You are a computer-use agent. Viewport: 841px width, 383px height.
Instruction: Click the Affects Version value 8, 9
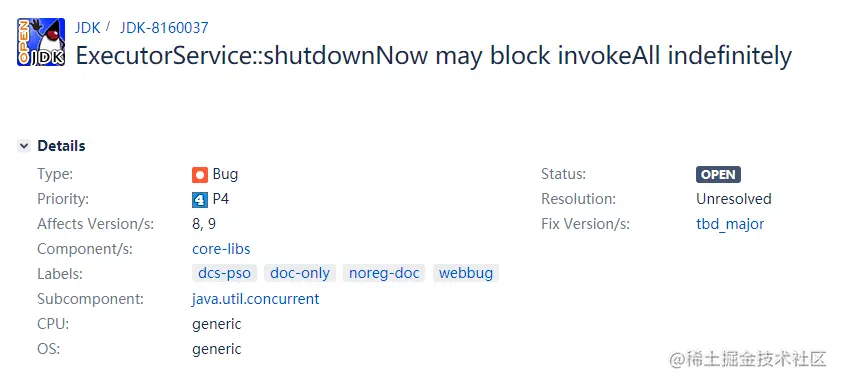[204, 224]
